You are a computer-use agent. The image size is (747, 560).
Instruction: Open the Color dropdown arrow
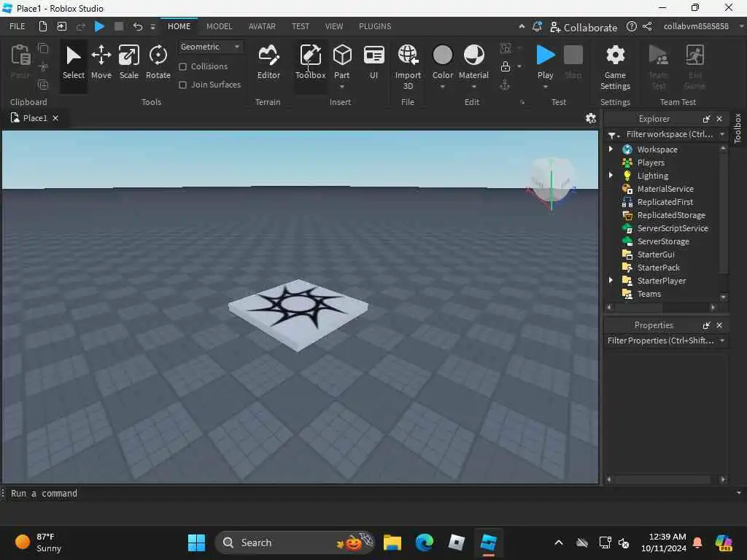443,87
